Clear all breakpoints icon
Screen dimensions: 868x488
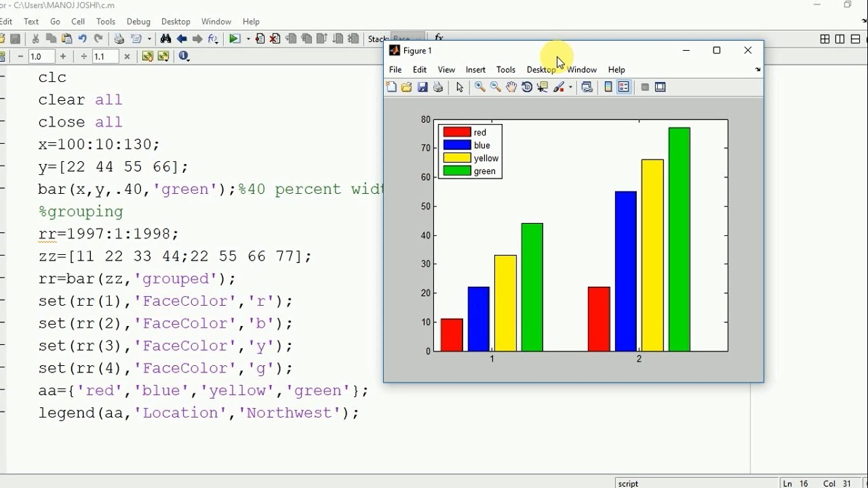click(x=275, y=39)
